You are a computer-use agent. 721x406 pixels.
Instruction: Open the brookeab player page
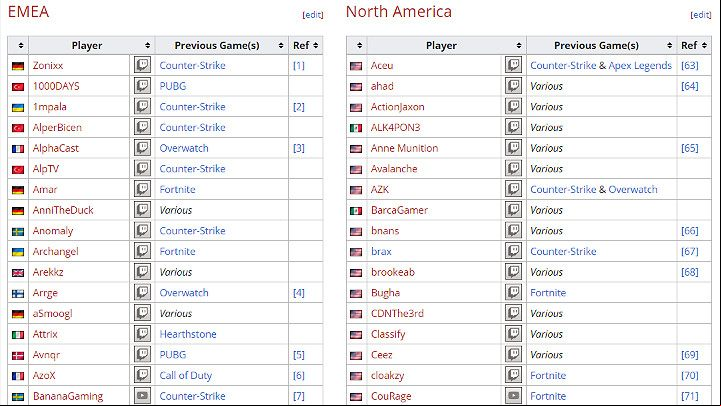coord(393,272)
